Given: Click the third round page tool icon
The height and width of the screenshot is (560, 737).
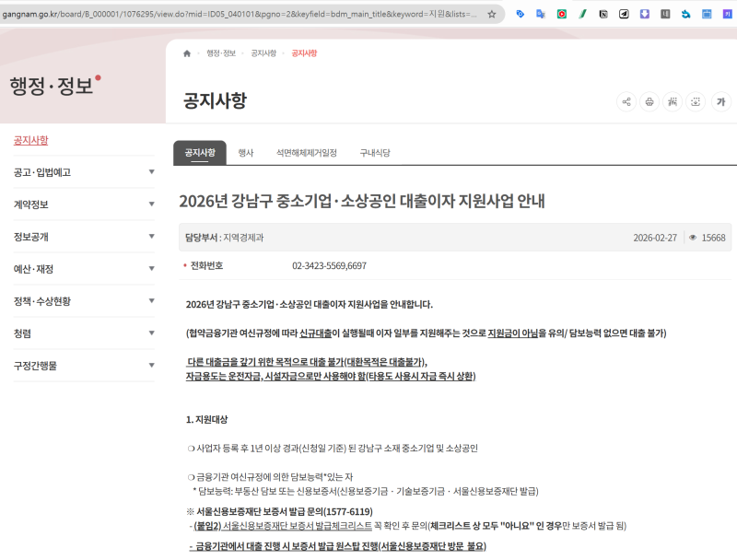Looking at the screenshot, I should pyautogui.click(x=673, y=101).
